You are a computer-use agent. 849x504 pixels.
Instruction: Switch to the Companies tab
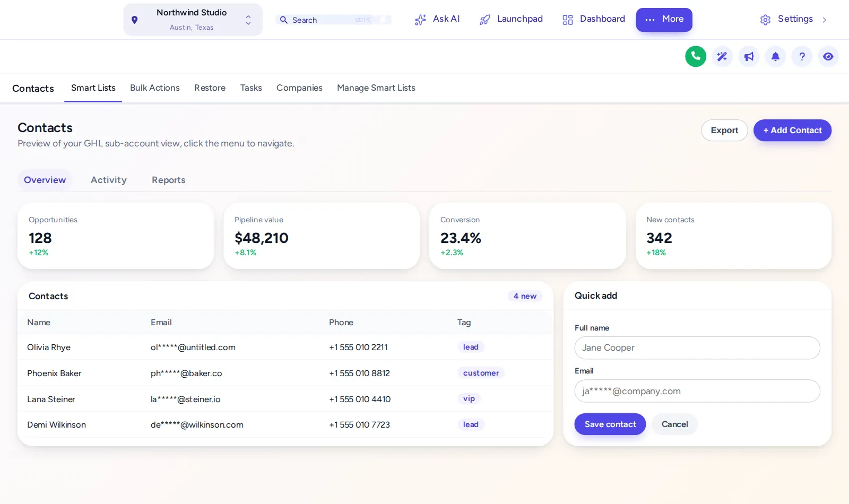click(x=299, y=88)
